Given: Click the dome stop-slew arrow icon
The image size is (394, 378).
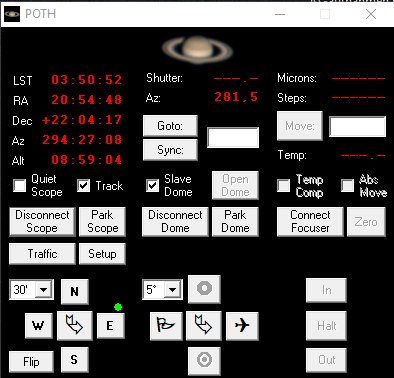Looking at the screenshot, I should coord(203,325).
